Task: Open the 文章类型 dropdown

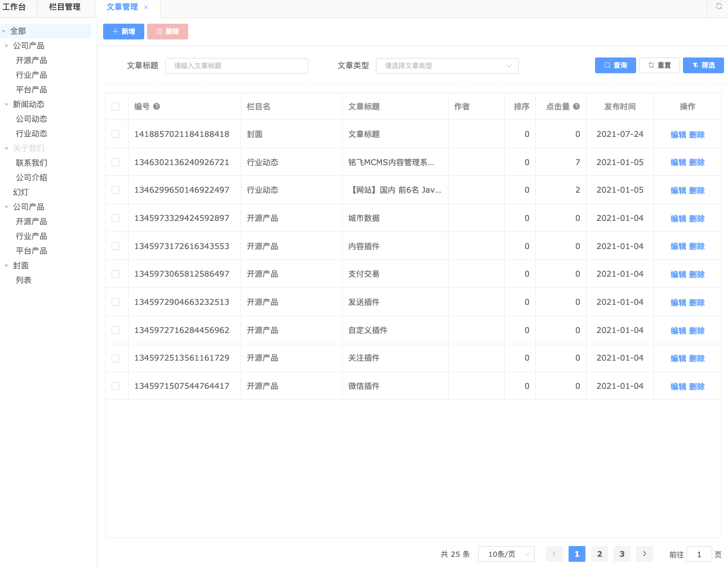Action: click(x=447, y=66)
